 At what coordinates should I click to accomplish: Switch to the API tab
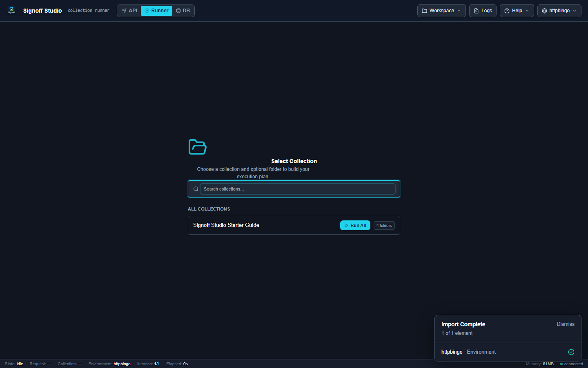(x=130, y=11)
